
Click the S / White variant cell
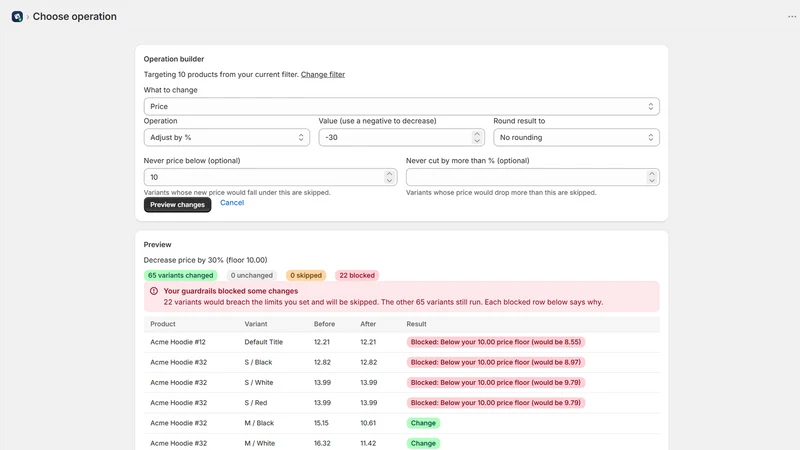coord(259,383)
